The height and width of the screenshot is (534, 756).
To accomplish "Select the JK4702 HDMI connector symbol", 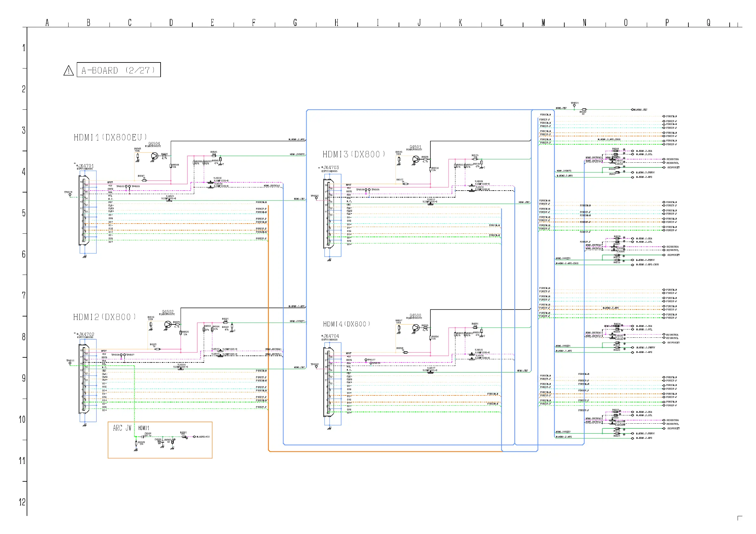I will click(84, 379).
